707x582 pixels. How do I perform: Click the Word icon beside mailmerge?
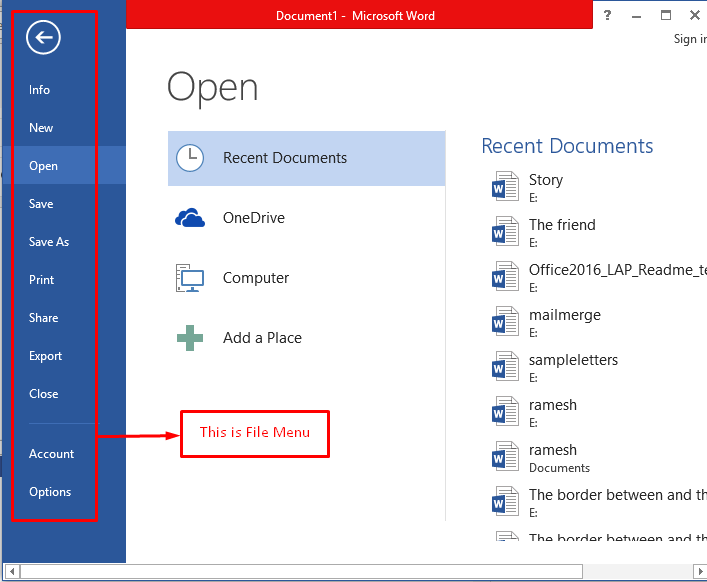505,321
